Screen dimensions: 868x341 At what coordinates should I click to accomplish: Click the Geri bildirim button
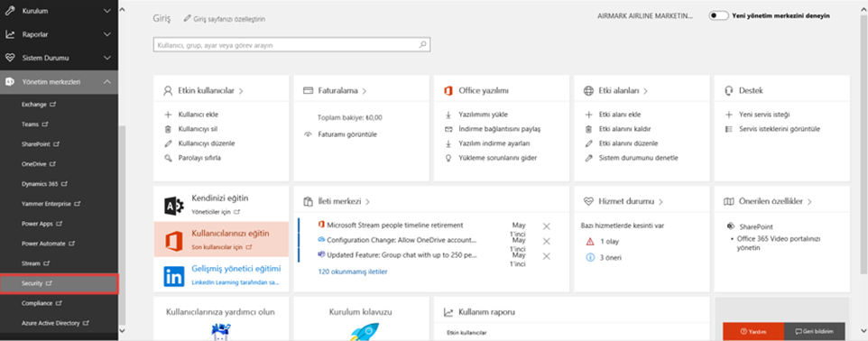814,331
